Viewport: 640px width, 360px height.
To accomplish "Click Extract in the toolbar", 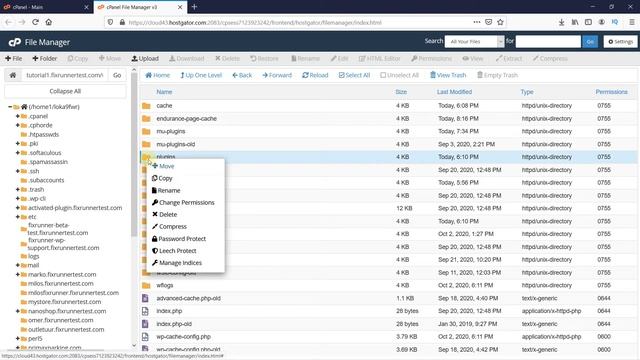I will [x=509, y=58].
